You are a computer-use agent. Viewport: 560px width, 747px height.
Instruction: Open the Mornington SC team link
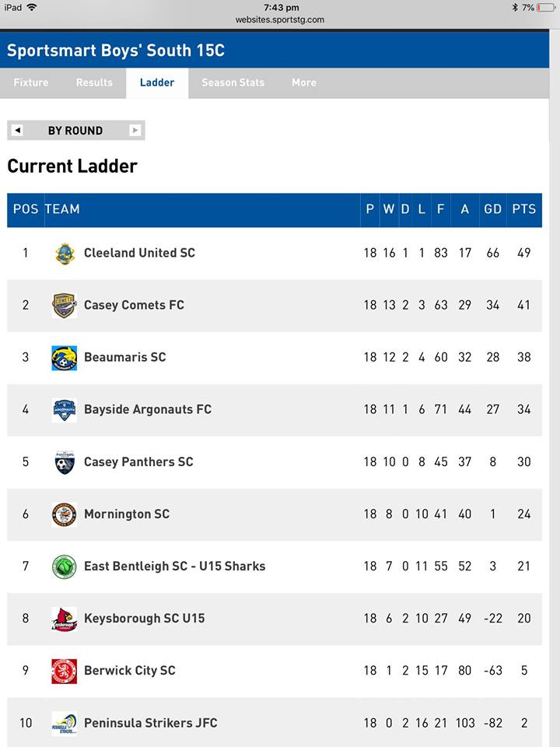point(127,514)
